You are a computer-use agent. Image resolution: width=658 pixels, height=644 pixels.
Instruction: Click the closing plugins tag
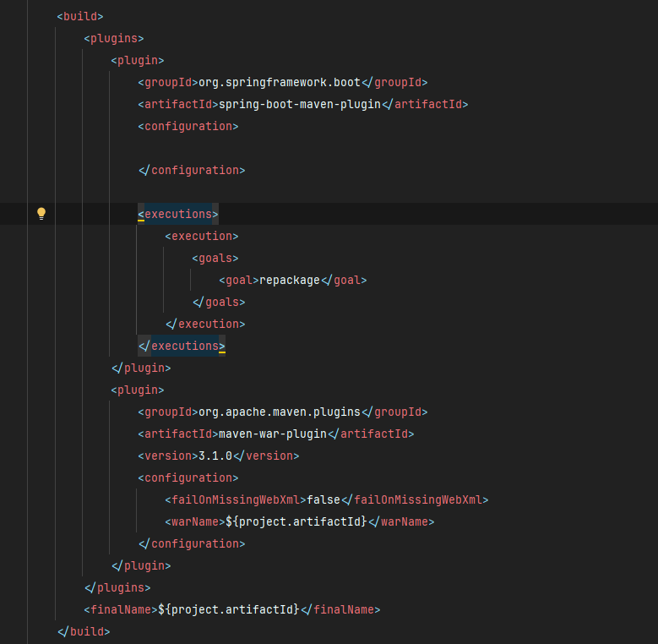tap(117, 587)
